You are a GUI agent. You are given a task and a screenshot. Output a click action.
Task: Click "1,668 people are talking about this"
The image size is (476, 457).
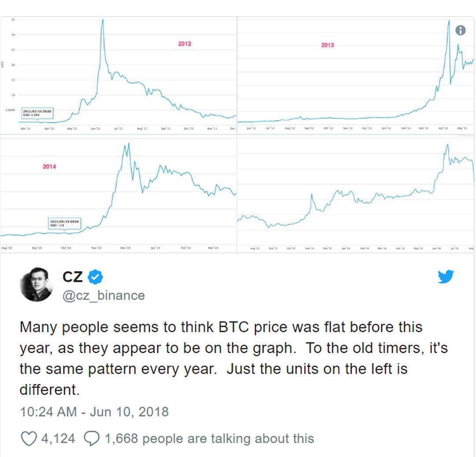point(209,439)
